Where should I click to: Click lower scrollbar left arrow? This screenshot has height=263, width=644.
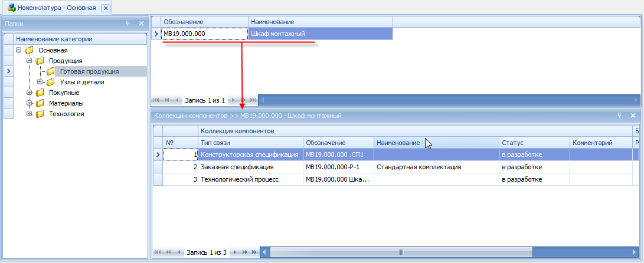pyautogui.click(x=266, y=252)
